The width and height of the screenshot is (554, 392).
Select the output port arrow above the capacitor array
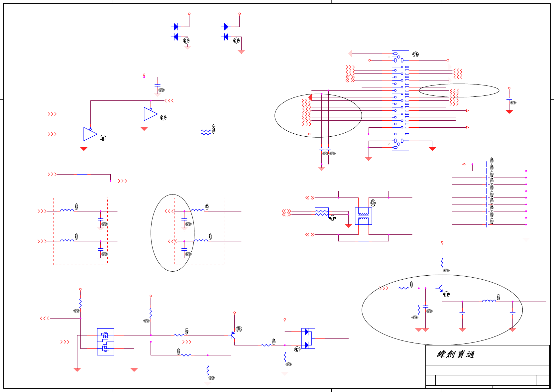464,164
